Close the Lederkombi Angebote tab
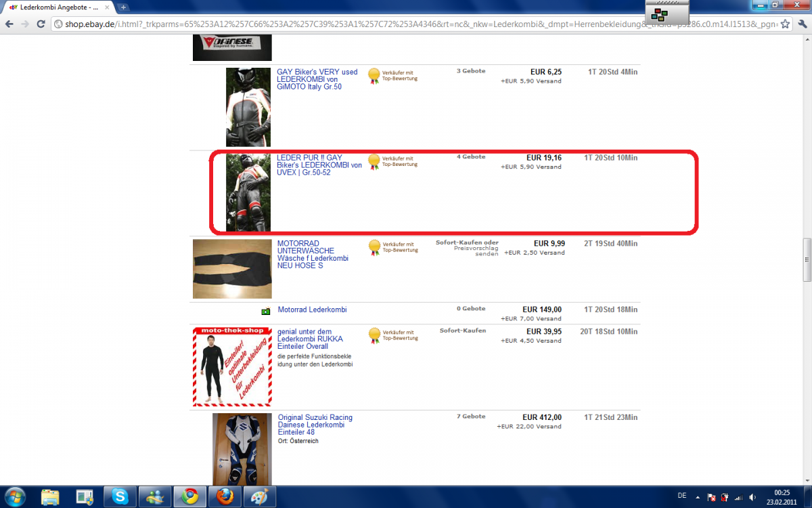The width and height of the screenshot is (812, 508). [x=108, y=7]
